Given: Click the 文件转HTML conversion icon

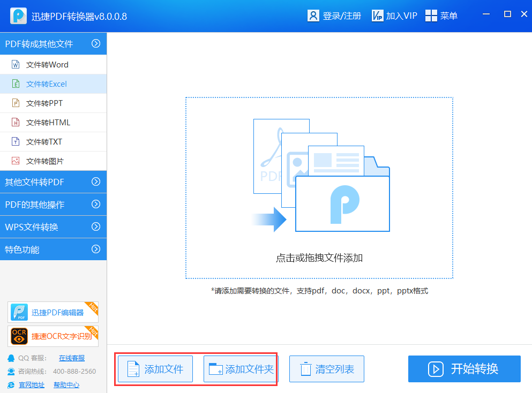Looking at the screenshot, I should (16, 122).
